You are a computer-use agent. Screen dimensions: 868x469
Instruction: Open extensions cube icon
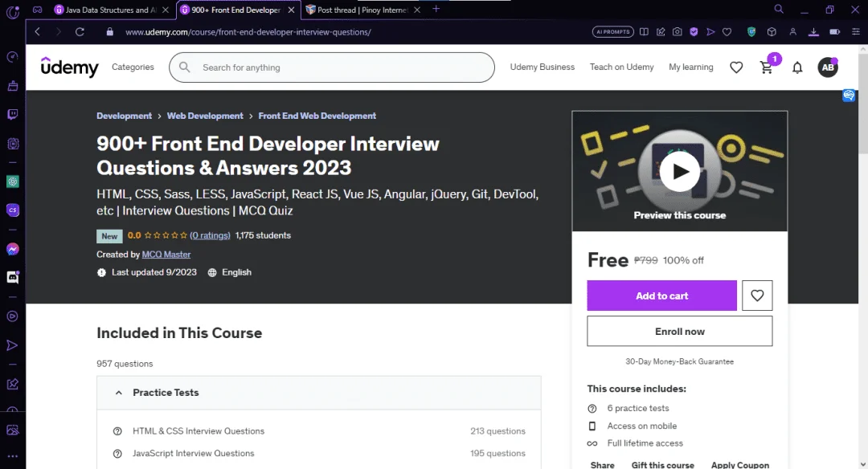coord(772,32)
